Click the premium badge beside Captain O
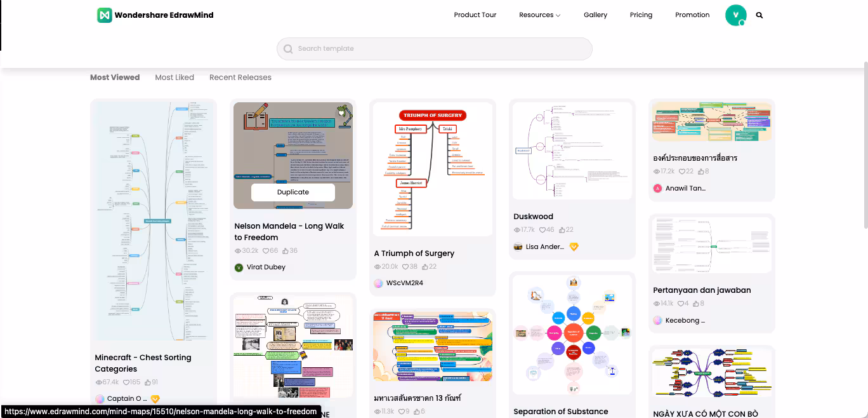Screen dimensions: 868x418 [155, 399]
